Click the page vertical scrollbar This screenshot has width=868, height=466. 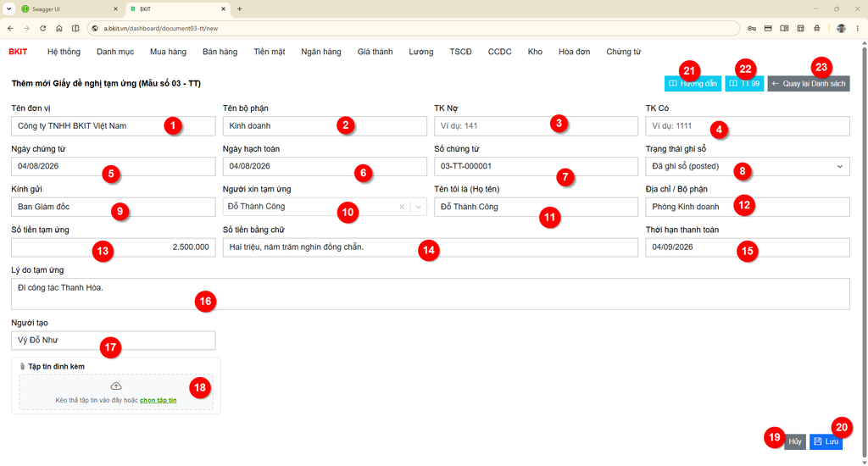[x=865, y=252]
